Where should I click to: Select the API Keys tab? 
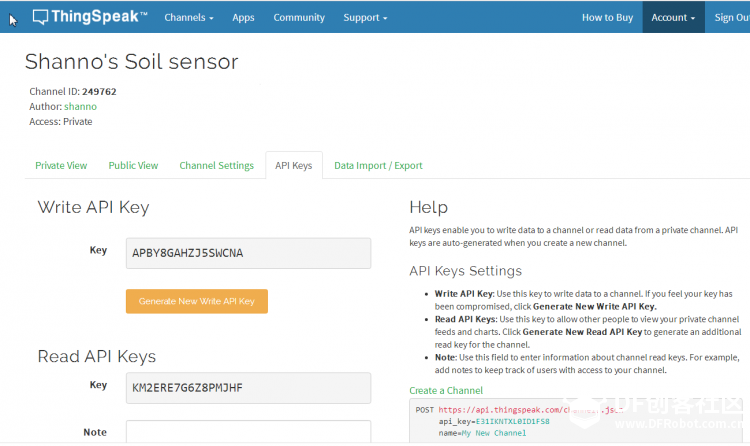(294, 166)
